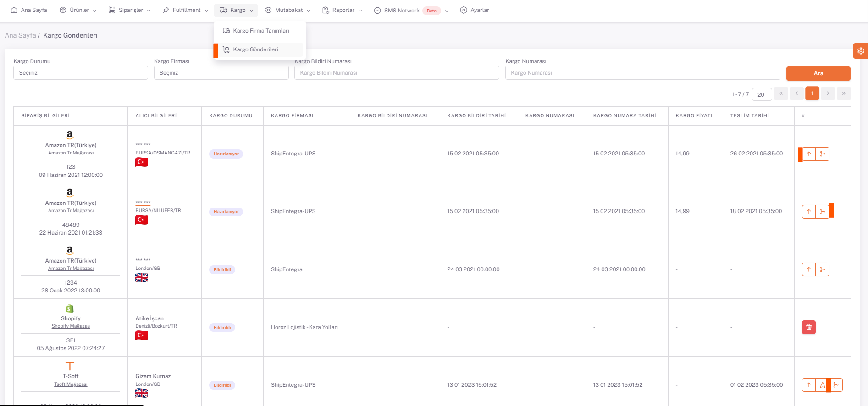
Task: Click Hazırlanıyor badge in order 123 row
Action: [x=226, y=154]
